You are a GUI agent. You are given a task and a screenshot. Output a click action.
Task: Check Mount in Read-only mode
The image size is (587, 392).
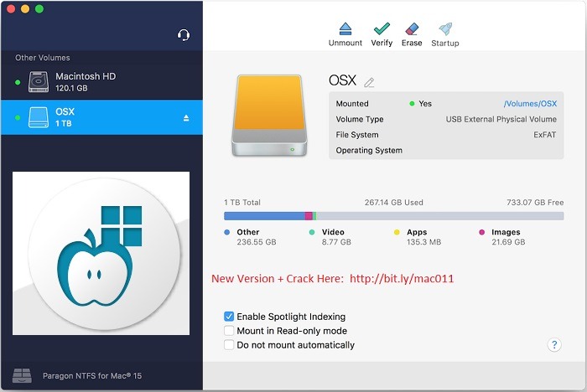pyautogui.click(x=229, y=331)
